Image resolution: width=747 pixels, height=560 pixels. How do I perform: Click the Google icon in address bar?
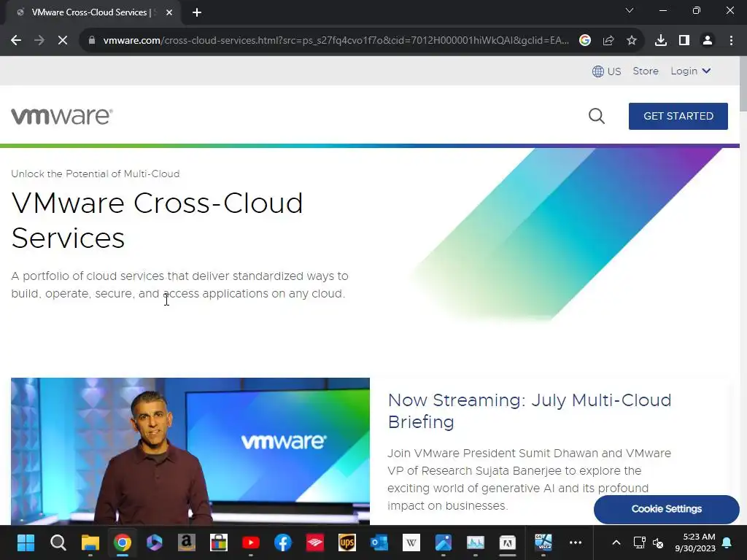(585, 41)
